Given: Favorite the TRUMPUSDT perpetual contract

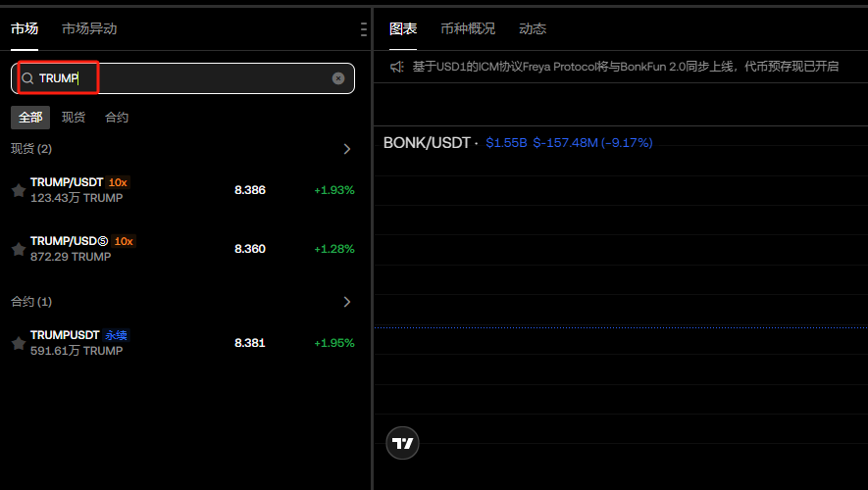Looking at the screenshot, I should coord(19,343).
